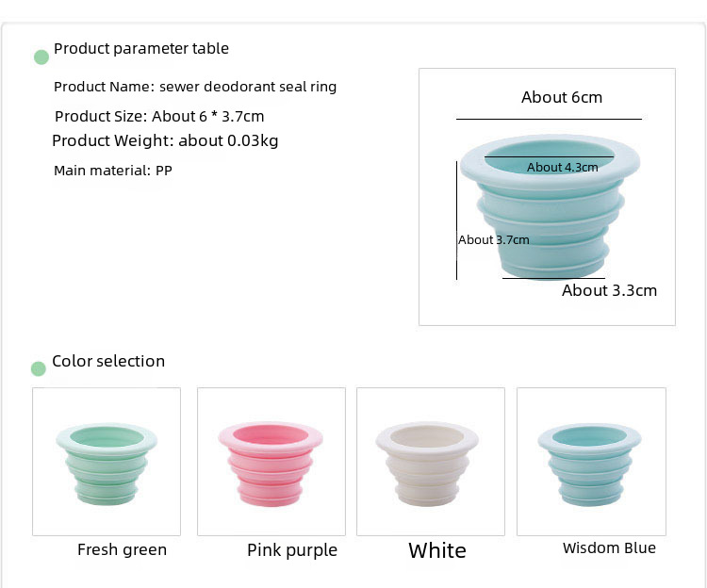707x588 pixels.
Task: Click the Main material PP line
Action: coord(113,171)
